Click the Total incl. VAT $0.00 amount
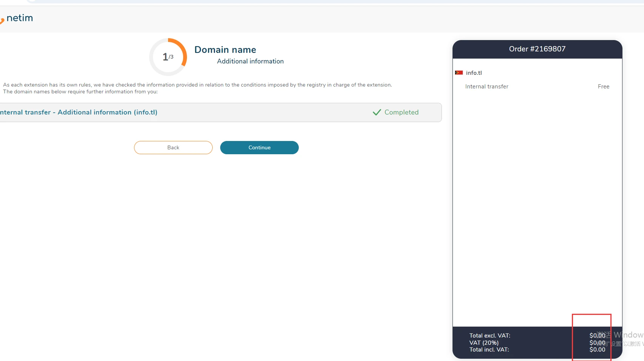This screenshot has height=361, width=644. point(597,350)
